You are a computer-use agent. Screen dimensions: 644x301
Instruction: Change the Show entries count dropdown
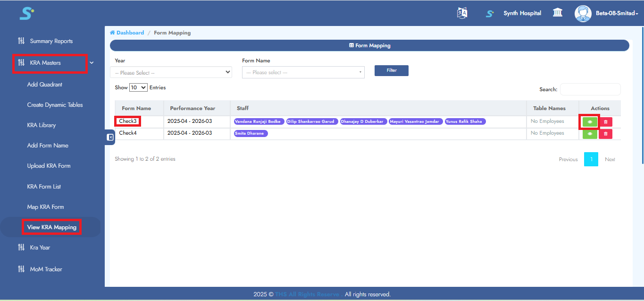[x=138, y=87]
